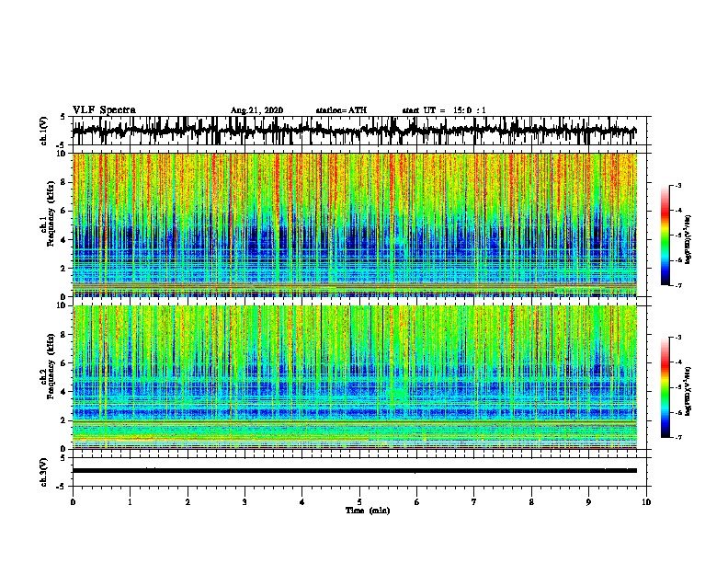The height and width of the screenshot is (563, 728).
Task: Click the ch.2 colorbar "log(PSD)" unit label
Action: point(688,391)
